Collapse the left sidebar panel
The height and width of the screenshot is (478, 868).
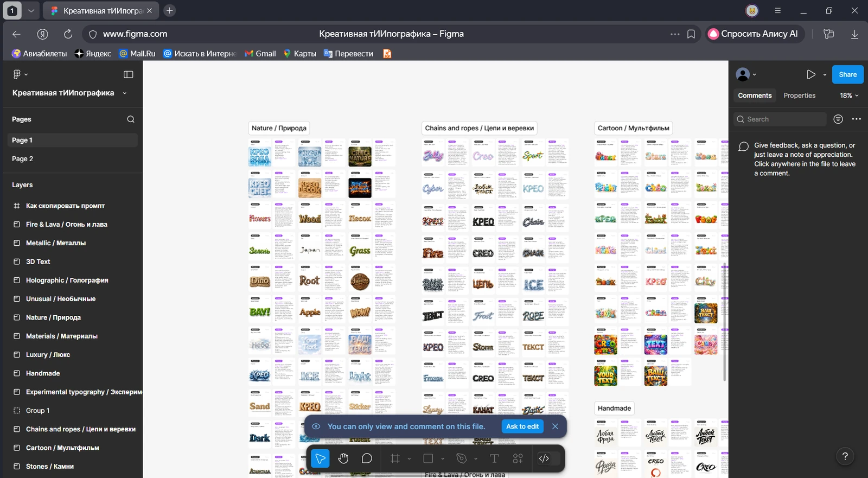point(129,74)
